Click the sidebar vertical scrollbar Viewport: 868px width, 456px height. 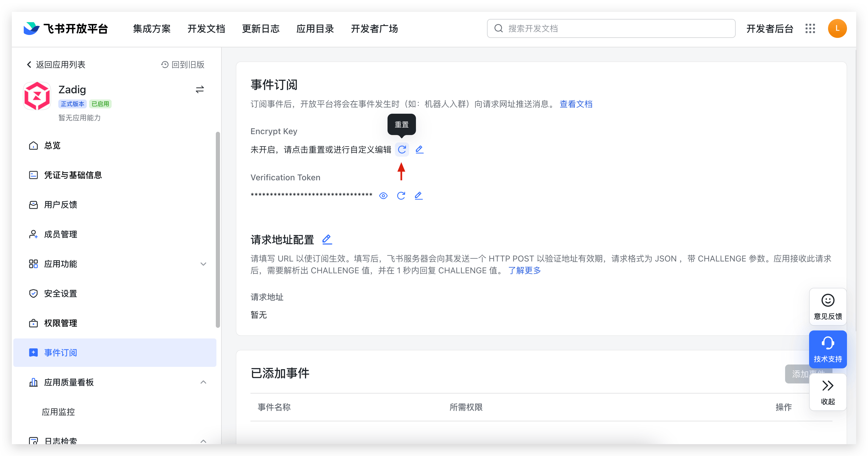tap(218, 229)
